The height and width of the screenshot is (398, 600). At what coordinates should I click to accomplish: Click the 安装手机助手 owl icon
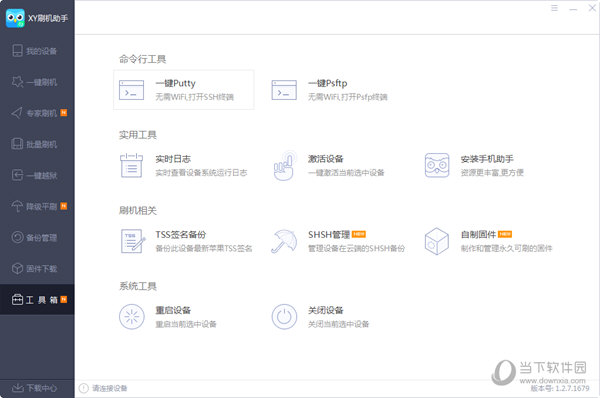[x=437, y=165]
